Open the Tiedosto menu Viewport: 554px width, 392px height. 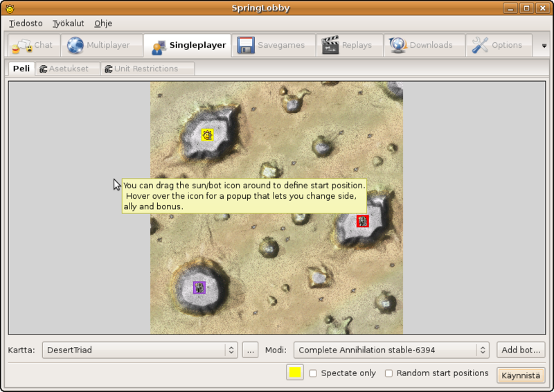26,24
